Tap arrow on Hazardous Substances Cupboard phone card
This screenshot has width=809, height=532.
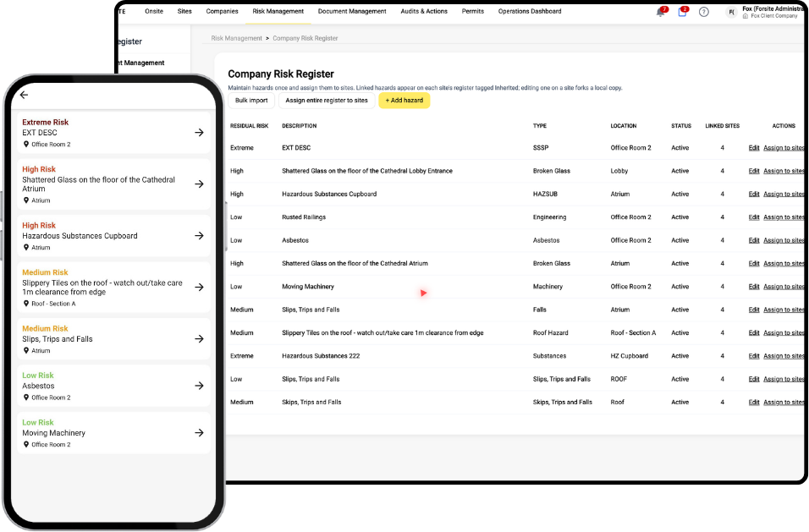[199, 236]
